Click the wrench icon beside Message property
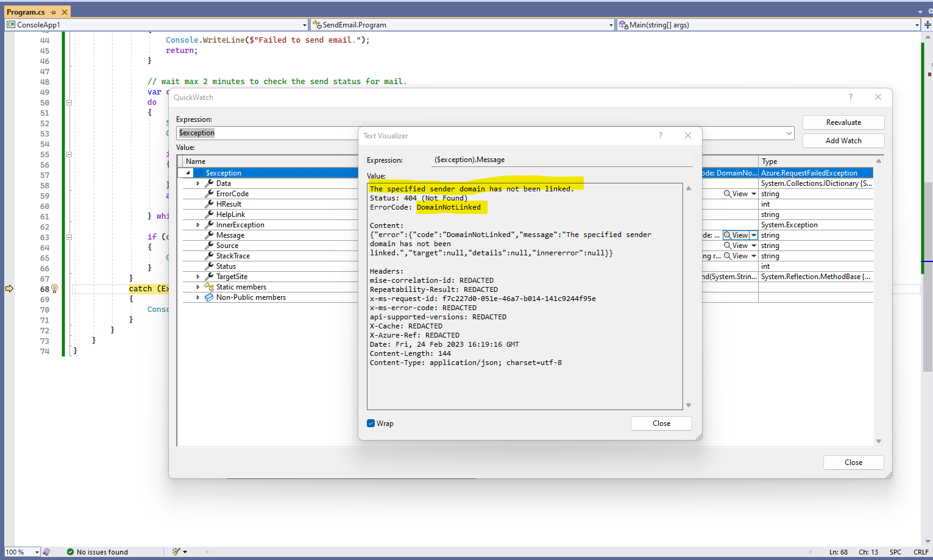The width and height of the screenshot is (933, 560). (x=209, y=235)
